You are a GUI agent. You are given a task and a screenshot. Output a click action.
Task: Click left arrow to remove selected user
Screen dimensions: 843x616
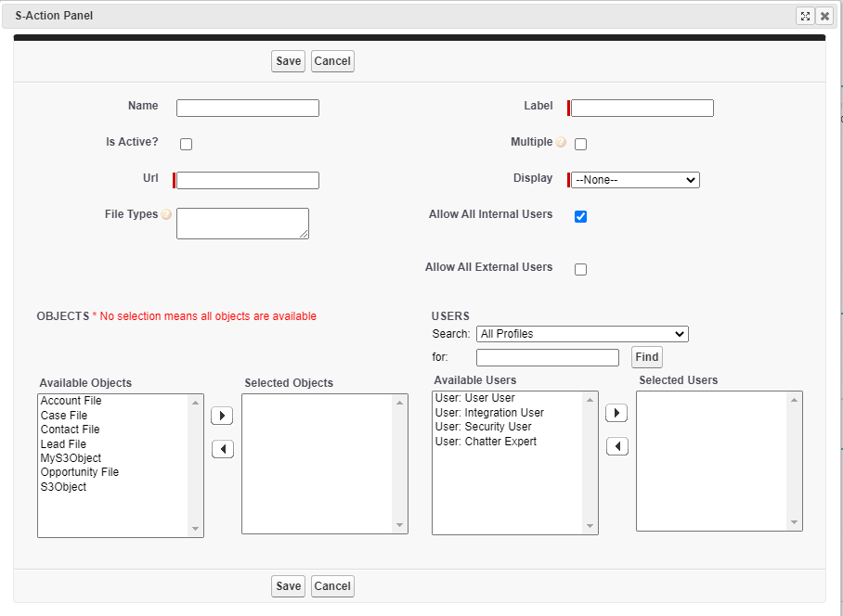[x=616, y=446]
